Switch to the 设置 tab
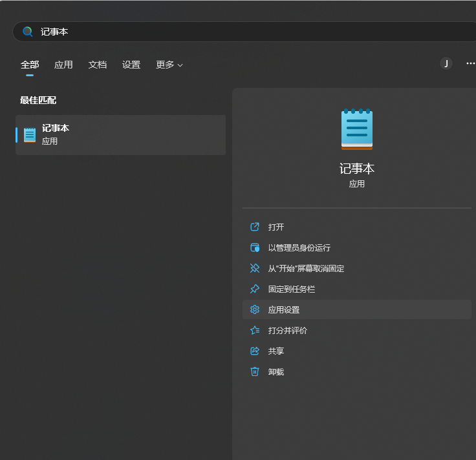Screen dimensions: 476x460 click(x=131, y=65)
